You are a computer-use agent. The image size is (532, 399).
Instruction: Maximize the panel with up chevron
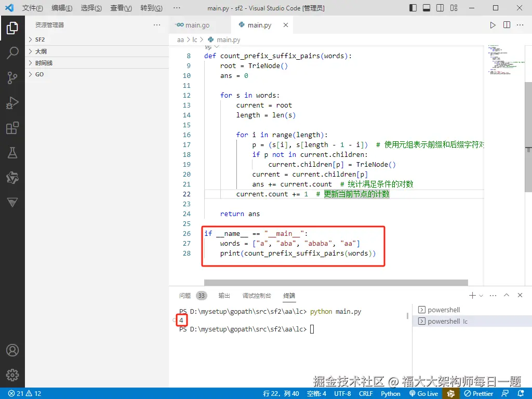point(507,295)
